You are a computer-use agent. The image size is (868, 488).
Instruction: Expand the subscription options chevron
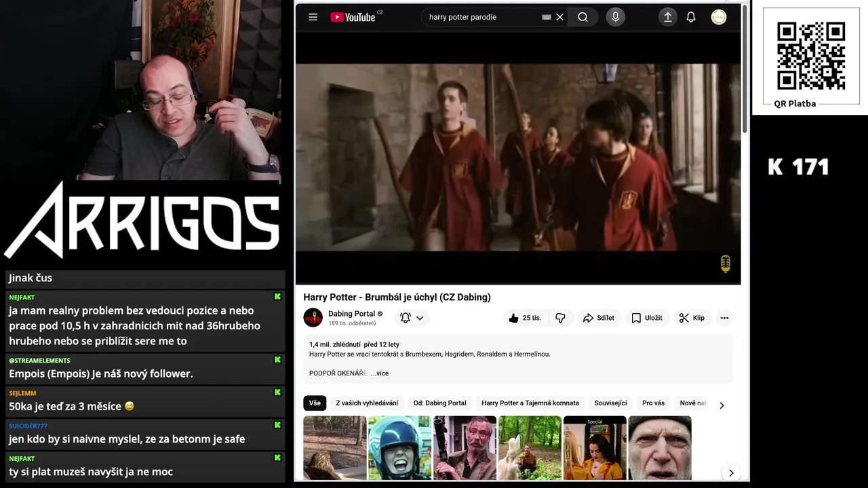click(x=420, y=318)
